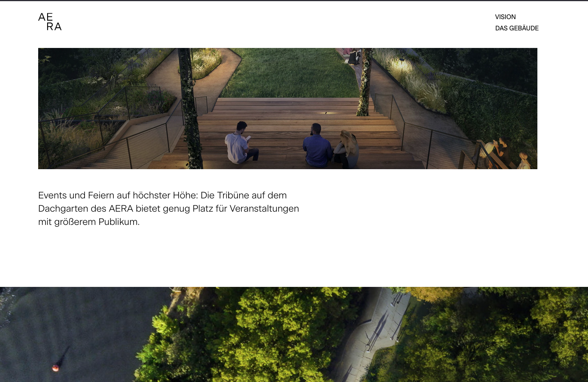This screenshot has width=588, height=382.
Task: Click the 'Events und Feiern' paragraph text
Action: tap(168, 209)
